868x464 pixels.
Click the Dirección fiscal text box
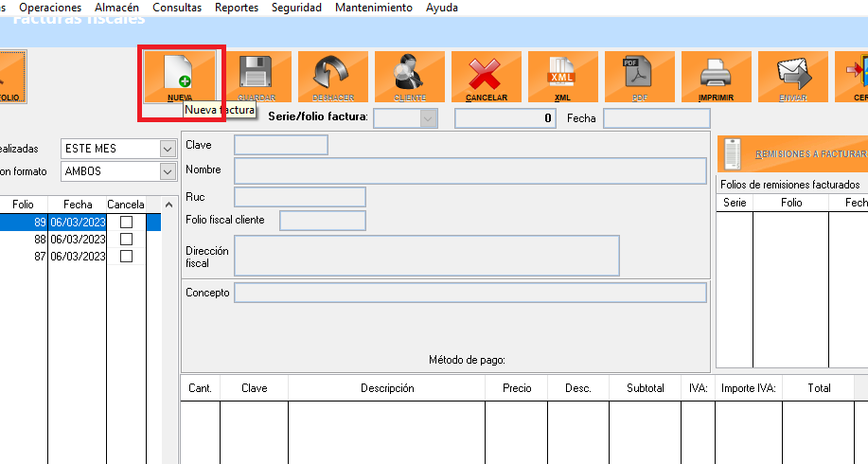coord(427,256)
